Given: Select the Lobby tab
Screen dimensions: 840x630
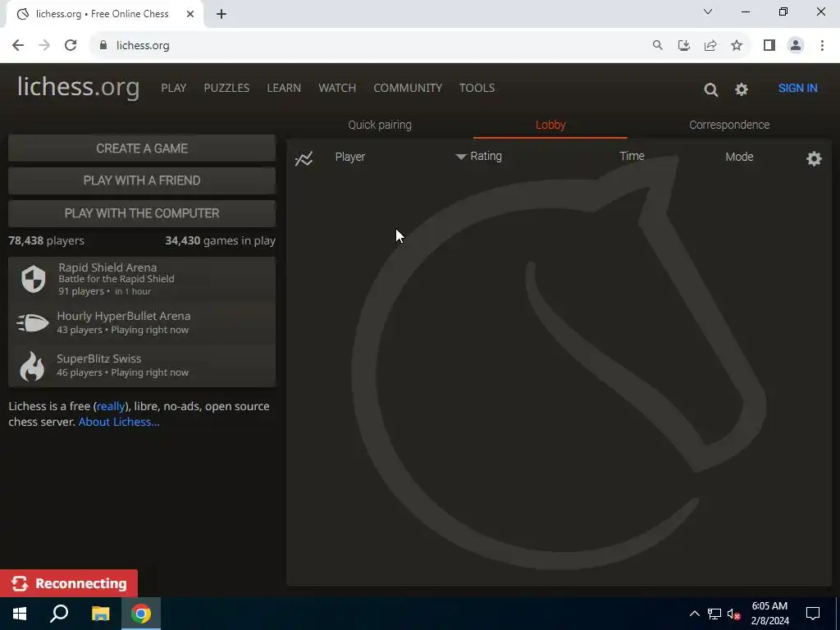Looking at the screenshot, I should 550,125.
